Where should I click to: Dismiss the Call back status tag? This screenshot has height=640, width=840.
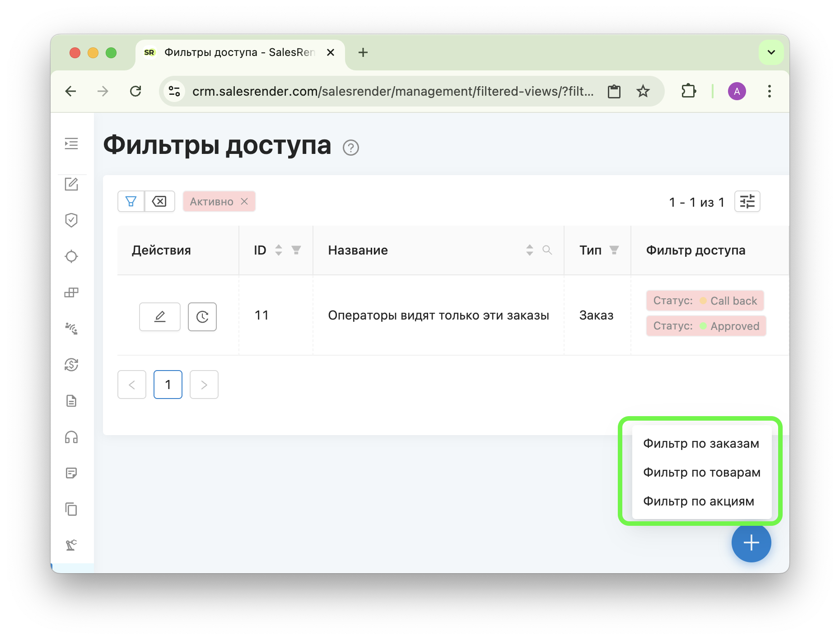[x=705, y=301]
